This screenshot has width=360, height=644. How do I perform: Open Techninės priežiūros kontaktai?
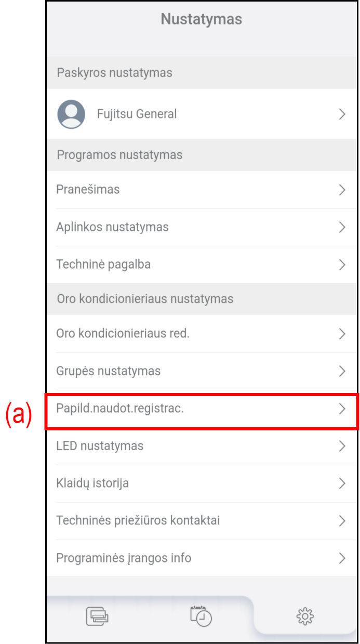point(202,521)
